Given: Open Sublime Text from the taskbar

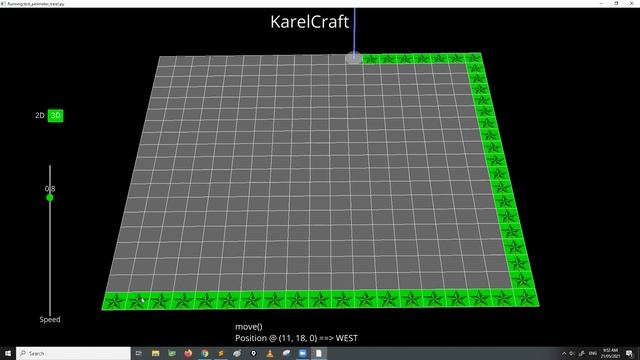Looking at the screenshot, I should coord(221,353).
